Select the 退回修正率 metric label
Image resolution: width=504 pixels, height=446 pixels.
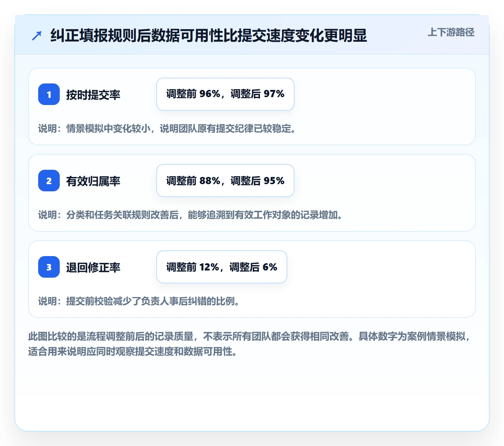pyautogui.click(x=93, y=267)
